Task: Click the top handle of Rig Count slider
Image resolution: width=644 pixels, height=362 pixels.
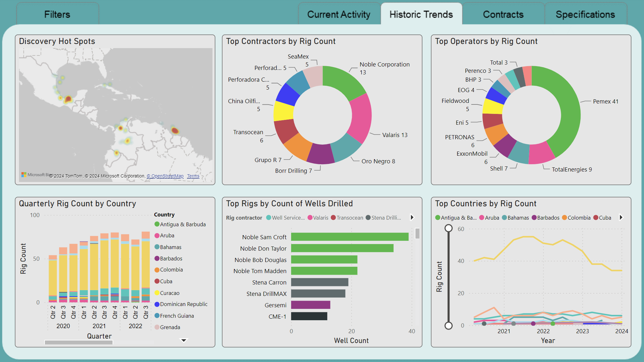Action: (x=448, y=228)
